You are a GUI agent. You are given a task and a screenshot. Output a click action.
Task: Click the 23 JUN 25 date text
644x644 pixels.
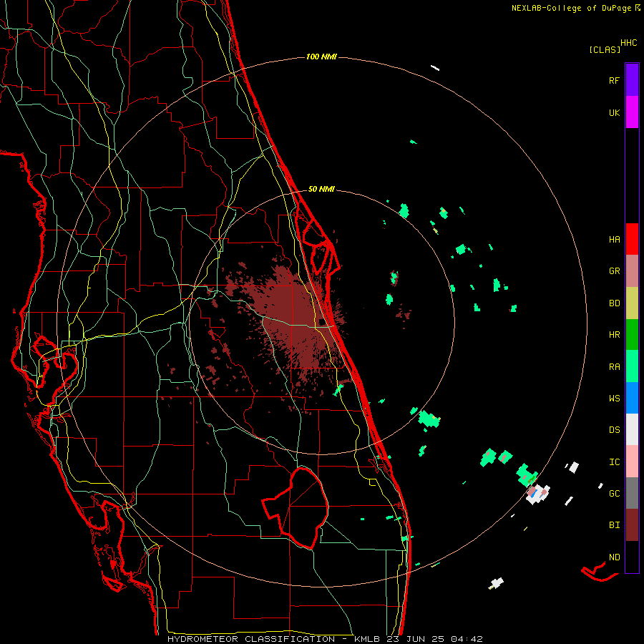(416, 639)
